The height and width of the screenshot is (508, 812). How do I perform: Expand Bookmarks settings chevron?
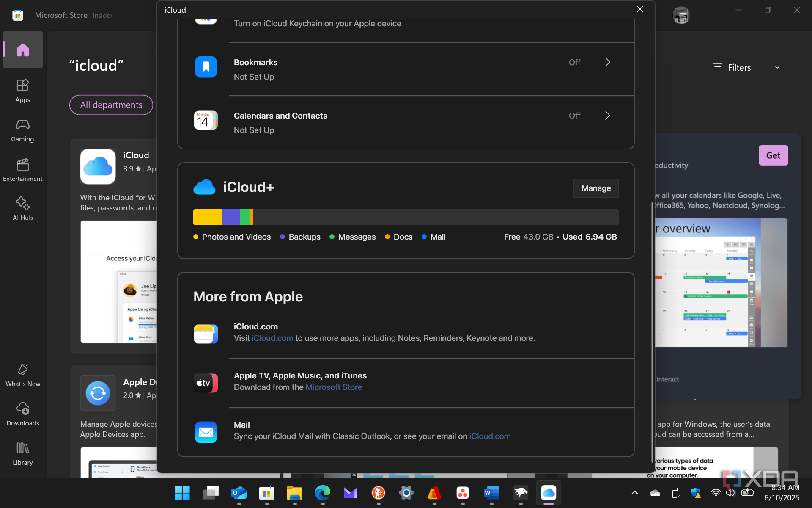click(x=607, y=62)
